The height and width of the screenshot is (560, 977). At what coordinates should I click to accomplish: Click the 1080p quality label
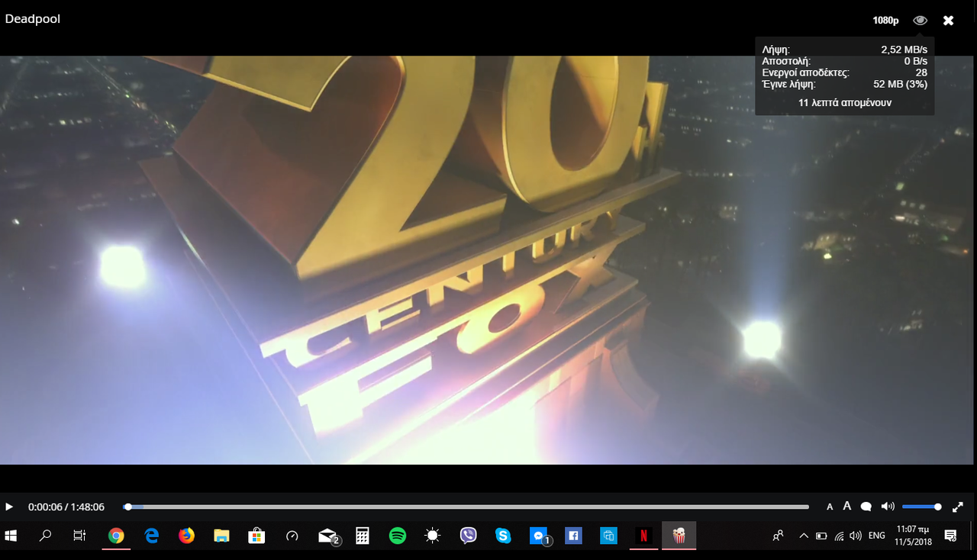(x=885, y=21)
